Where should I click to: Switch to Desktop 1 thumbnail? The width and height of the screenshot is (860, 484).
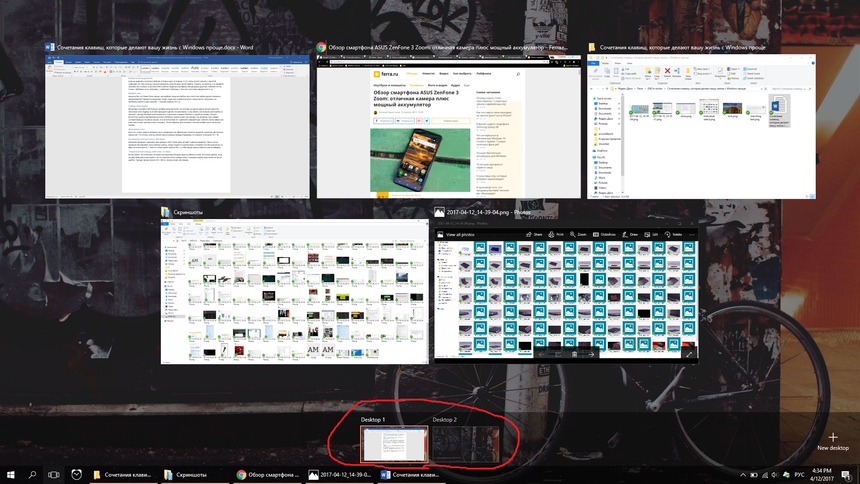[x=394, y=443]
